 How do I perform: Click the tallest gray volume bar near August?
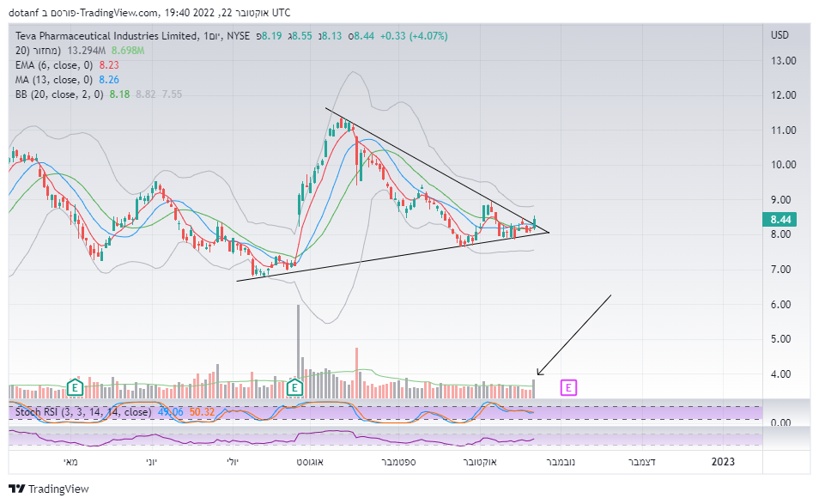pos(299,351)
